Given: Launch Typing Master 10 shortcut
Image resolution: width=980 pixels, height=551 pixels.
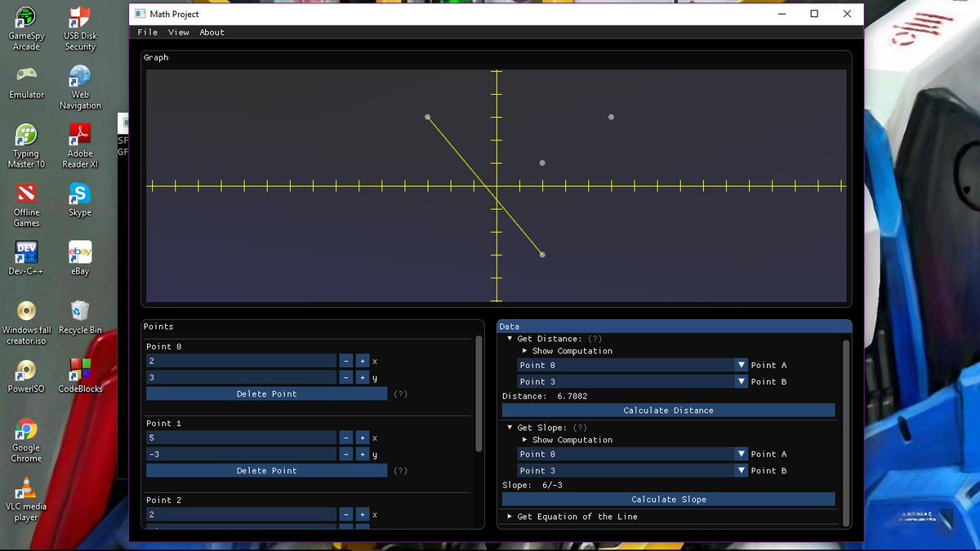Looking at the screenshot, I should tap(26, 145).
